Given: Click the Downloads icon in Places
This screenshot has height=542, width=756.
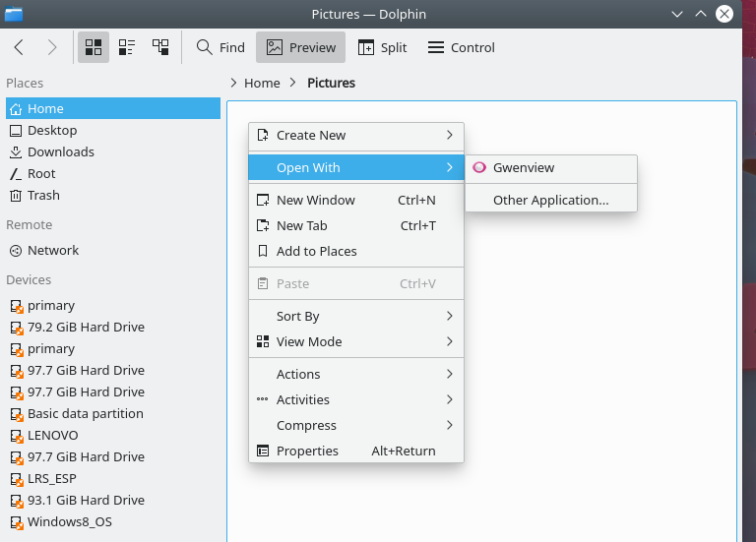Looking at the screenshot, I should (16, 152).
